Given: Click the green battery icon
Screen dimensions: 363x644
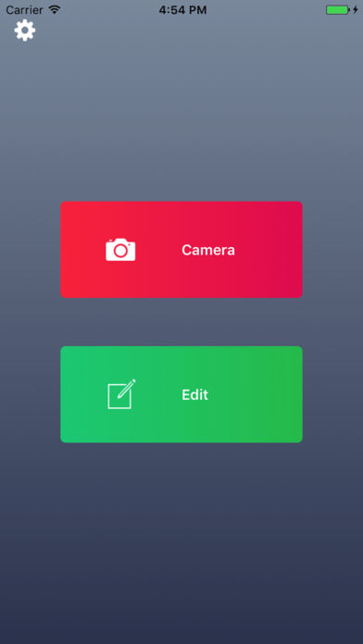Looking at the screenshot, I should coord(337,10).
